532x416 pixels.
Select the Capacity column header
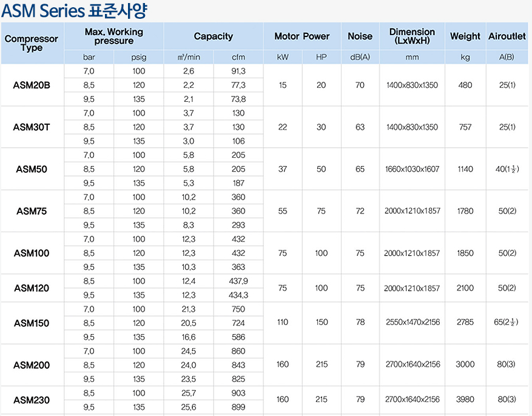[213, 36]
